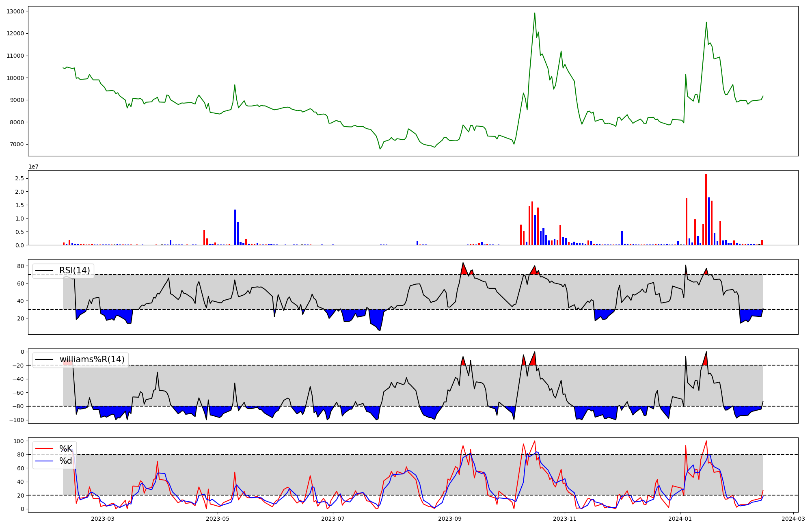Click the 2.5 tick on the volume axis
Viewport: 812px width, 528px height.
(x=19, y=178)
